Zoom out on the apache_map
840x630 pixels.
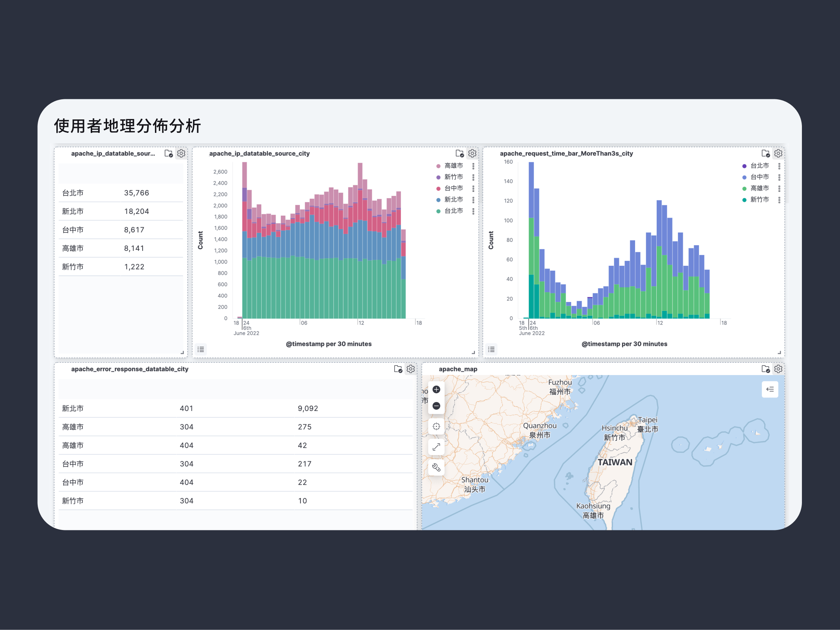[x=436, y=406]
